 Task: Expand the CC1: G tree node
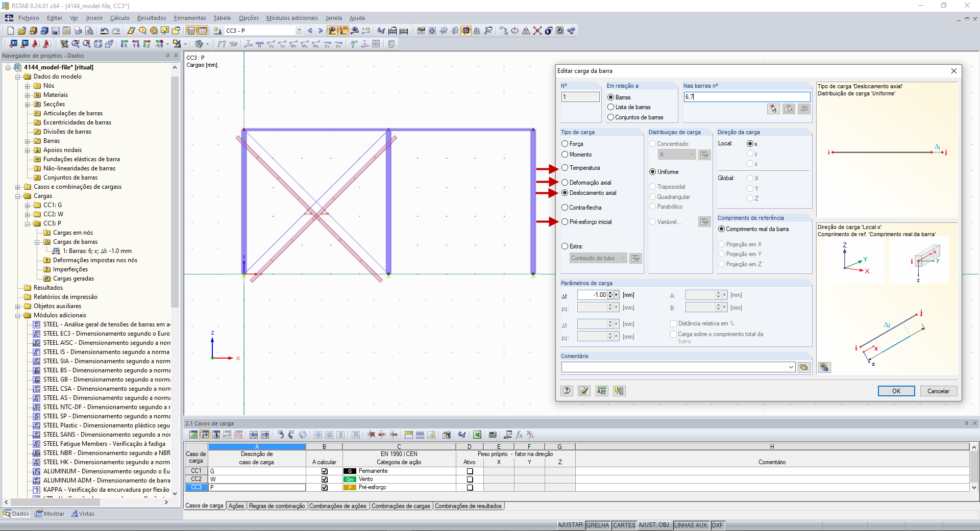pyautogui.click(x=28, y=205)
